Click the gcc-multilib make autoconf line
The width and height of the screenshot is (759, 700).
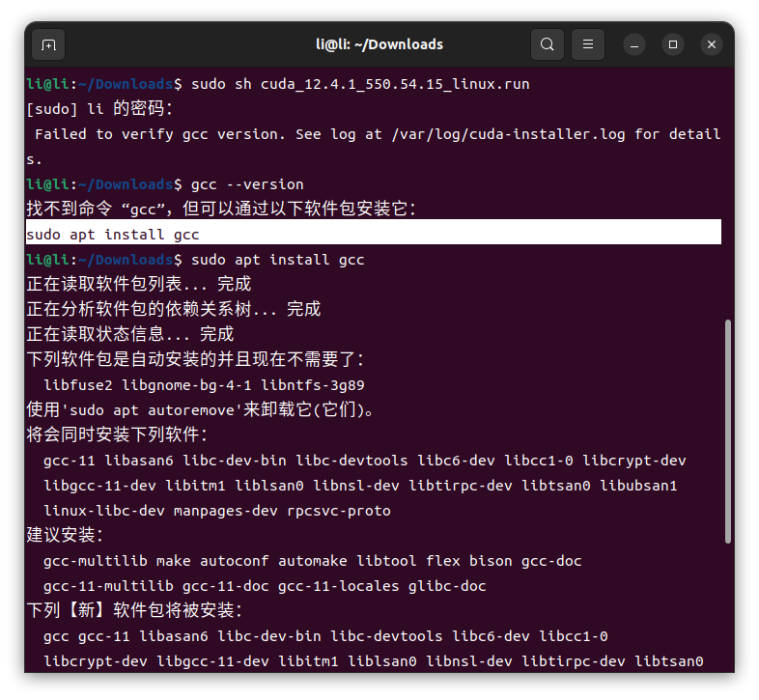(312, 561)
